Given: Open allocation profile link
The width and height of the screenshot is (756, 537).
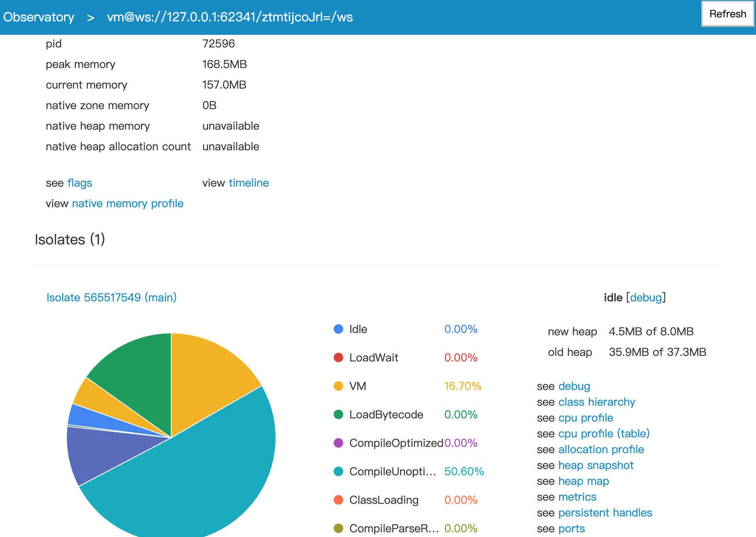Looking at the screenshot, I should pyautogui.click(x=601, y=449).
